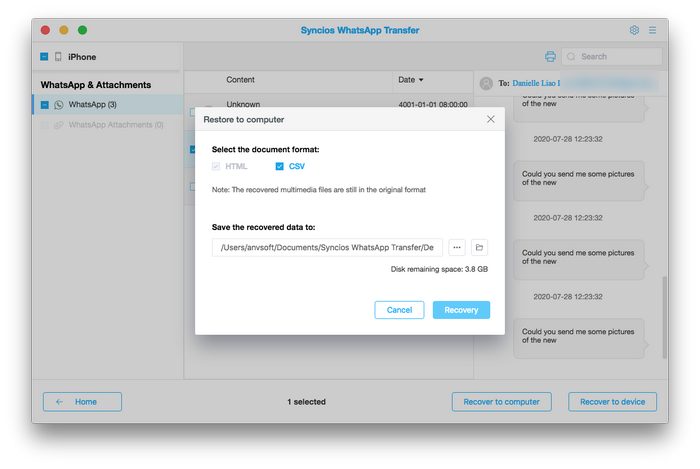Click the Cancel button
The height and width of the screenshot is (469, 700).
pyautogui.click(x=399, y=310)
